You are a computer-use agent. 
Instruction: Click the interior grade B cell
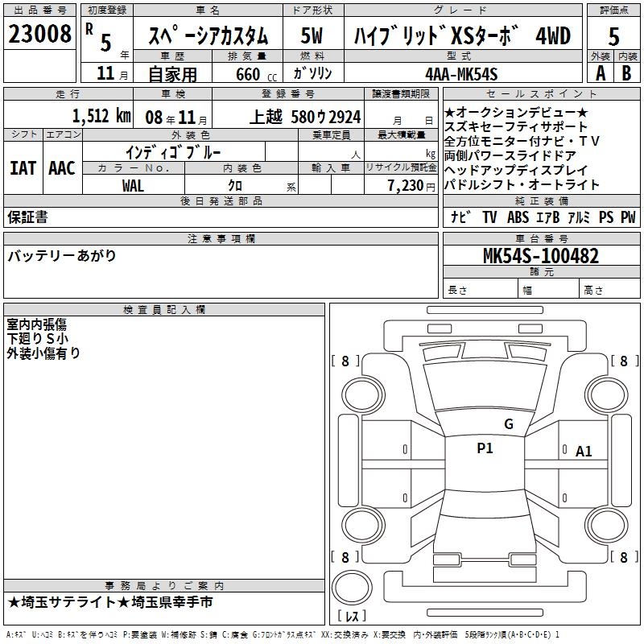point(627,73)
